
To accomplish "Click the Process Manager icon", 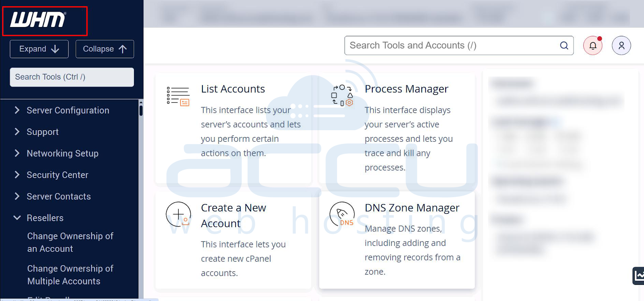I will (x=342, y=95).
